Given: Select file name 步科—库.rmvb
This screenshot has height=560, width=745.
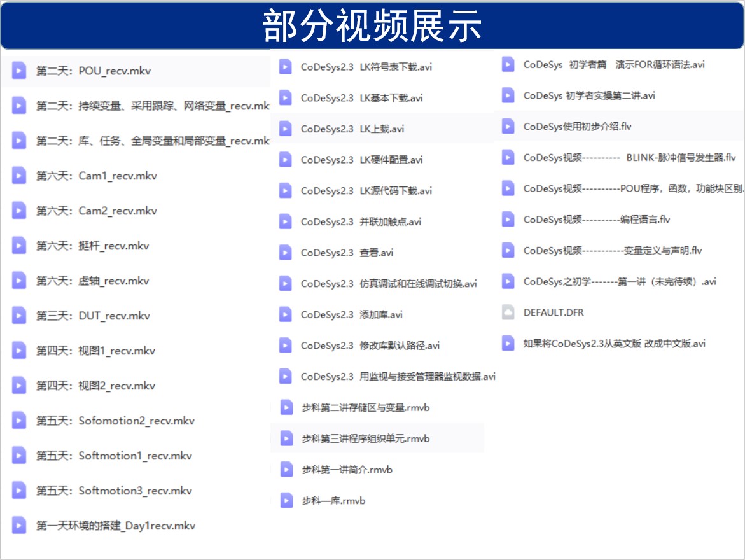Looking at the screenshot, I should click(x=333, y=501).
